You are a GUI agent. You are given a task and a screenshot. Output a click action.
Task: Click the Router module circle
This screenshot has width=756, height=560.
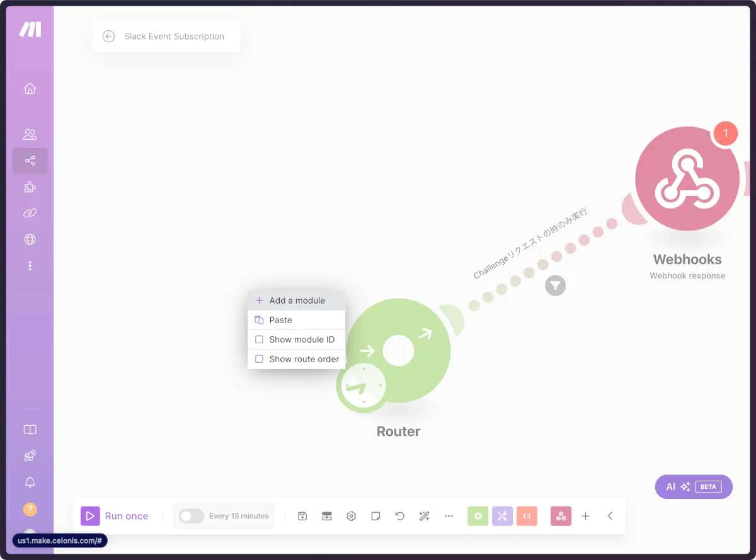click(399, 350)
